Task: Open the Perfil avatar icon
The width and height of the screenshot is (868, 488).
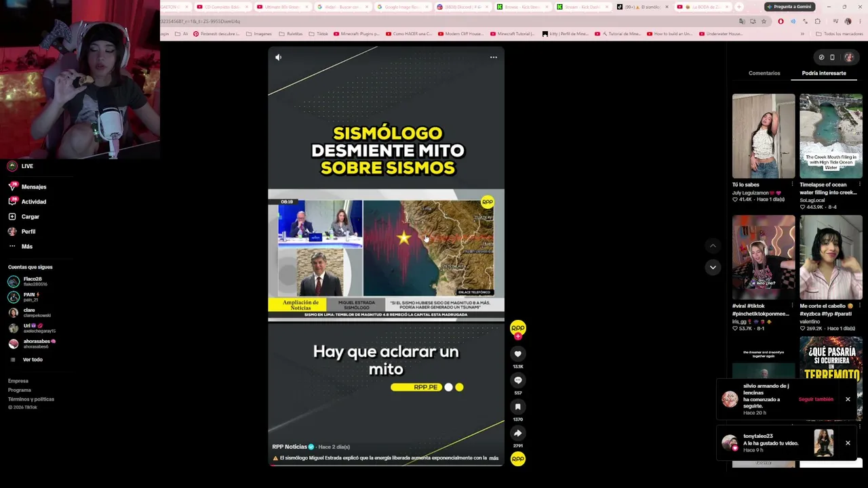Action: (x=12, y=231)
